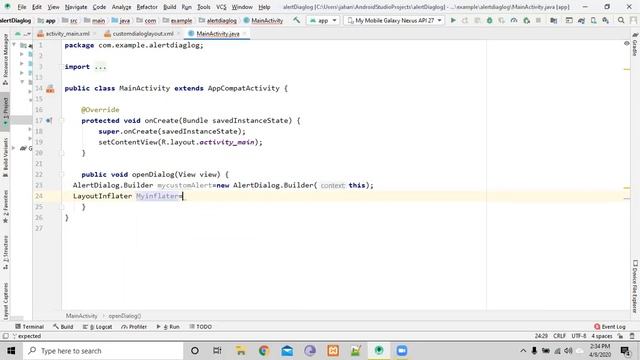Open the Windows Start menu
Screen dimensions: 640x360
11,351
